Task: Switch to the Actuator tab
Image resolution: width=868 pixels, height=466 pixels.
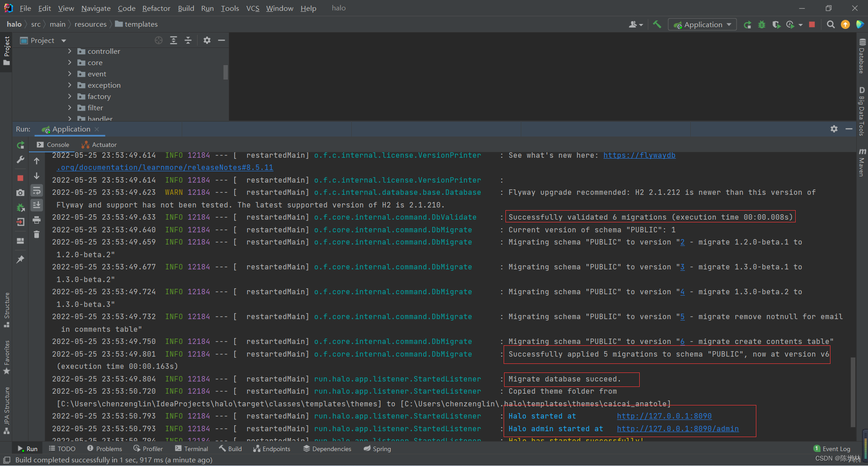Action: [x=99, y=145]
